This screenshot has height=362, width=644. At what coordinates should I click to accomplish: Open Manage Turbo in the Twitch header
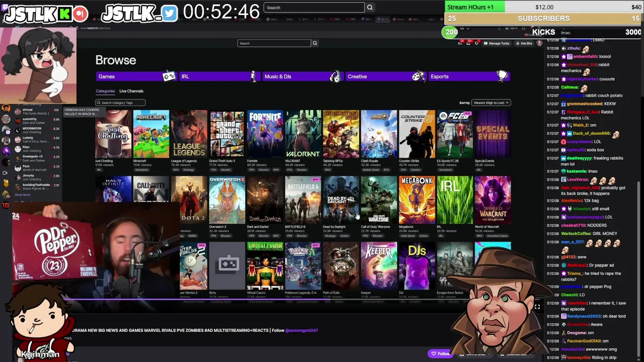tap(496, 43)
